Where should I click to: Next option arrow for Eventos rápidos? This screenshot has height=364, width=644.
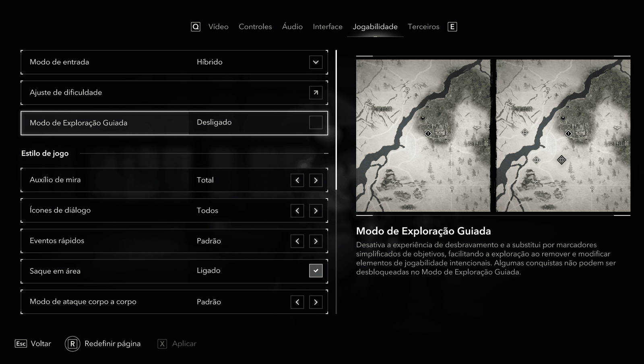tap(316, 241)
